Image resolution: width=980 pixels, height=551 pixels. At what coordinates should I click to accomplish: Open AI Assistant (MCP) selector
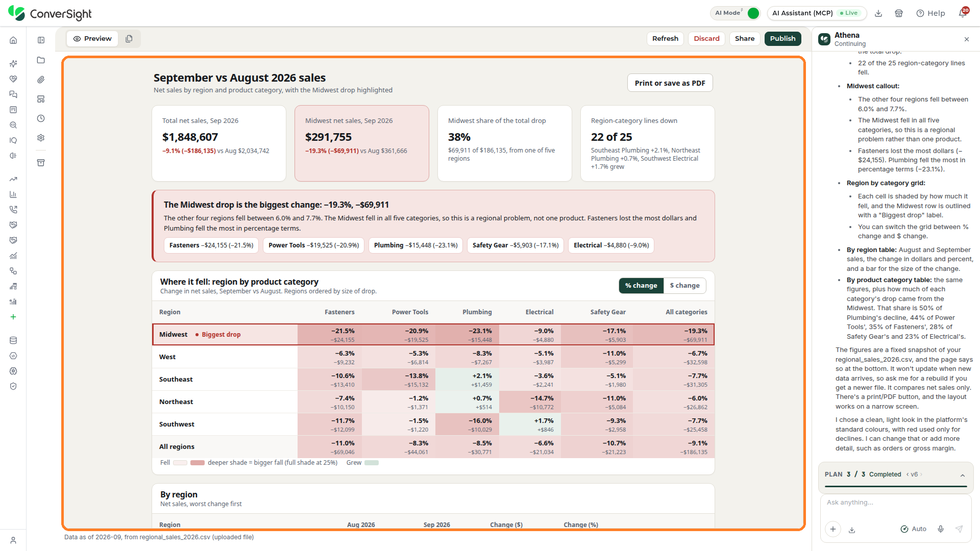coord(817,13)
